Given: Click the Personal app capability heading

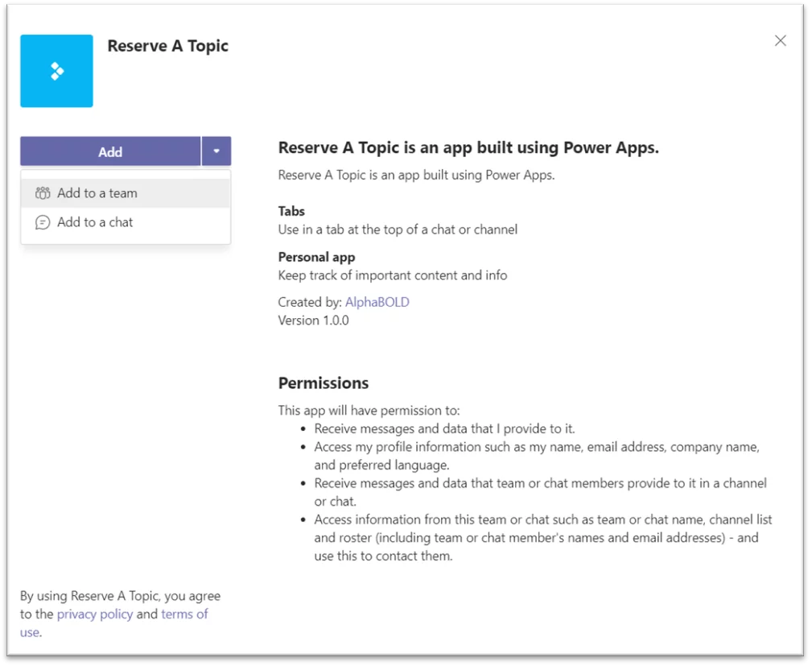Looking at the screenshot, I should [316, 257].
